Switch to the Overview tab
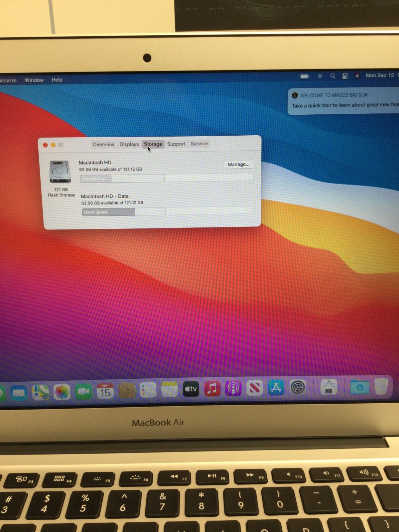The width and height of the screenshot is (399, 532). click(x=103, y=144)
